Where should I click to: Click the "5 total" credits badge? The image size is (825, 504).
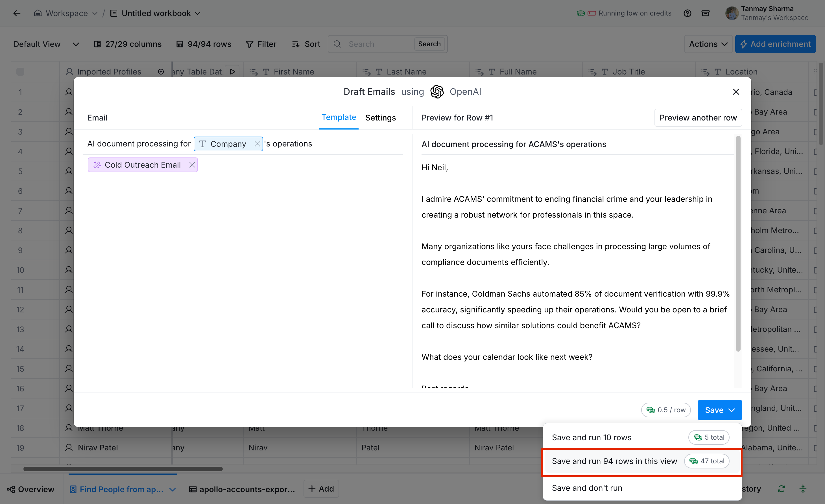(x=709, y=437)
